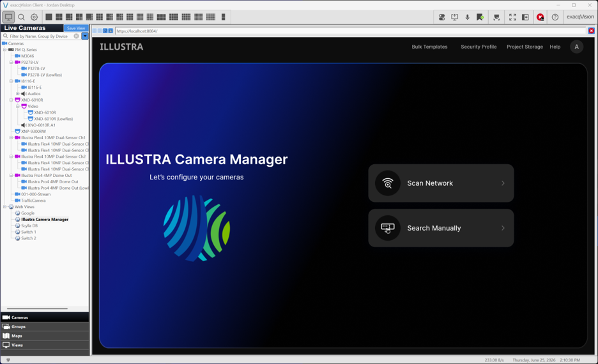The image size is (598, 364).
Task: Open Project Storage menu item
Action: [x=525, y=47]
